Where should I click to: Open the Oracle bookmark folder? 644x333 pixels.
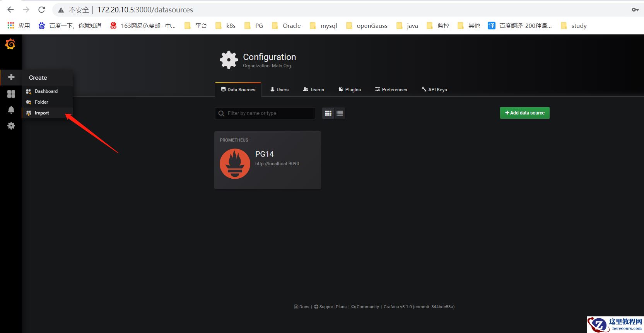click(286, 26)
